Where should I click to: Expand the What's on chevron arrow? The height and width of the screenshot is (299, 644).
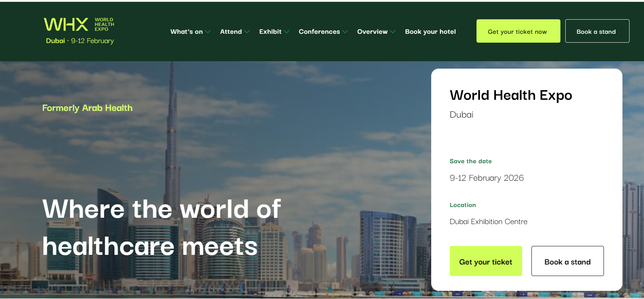pyautogui.click(x=208, y=32)
